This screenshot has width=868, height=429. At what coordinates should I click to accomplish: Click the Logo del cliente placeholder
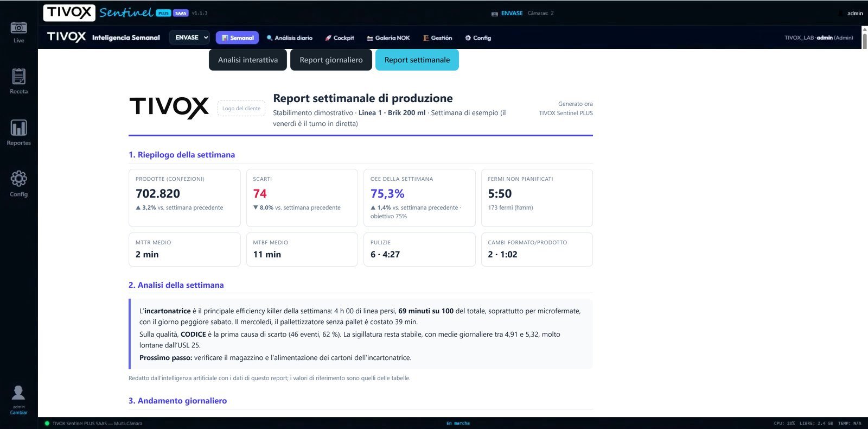[241, 108]
